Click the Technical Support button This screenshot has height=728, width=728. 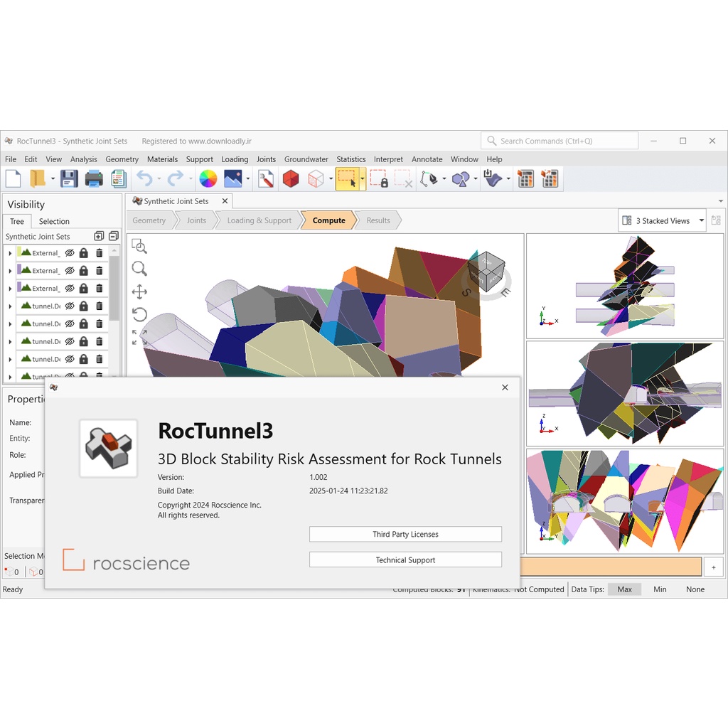[x=405, y=560]
